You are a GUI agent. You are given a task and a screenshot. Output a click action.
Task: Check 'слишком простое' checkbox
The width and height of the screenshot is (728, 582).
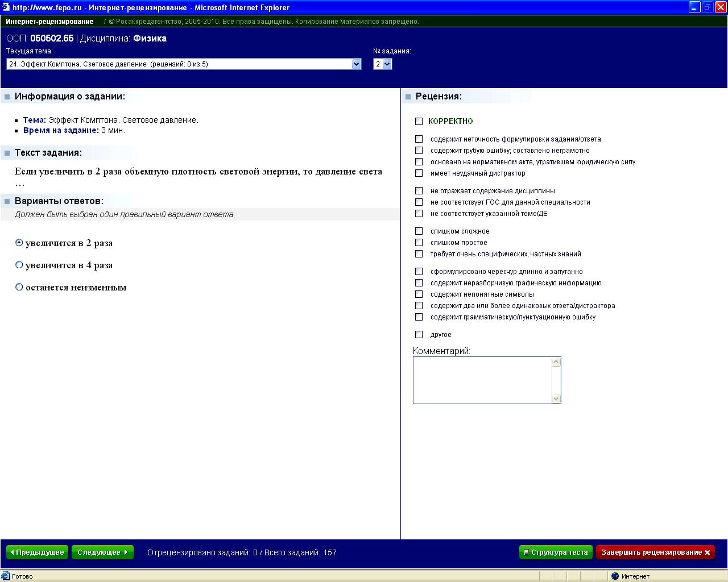(x=419, y=242)
